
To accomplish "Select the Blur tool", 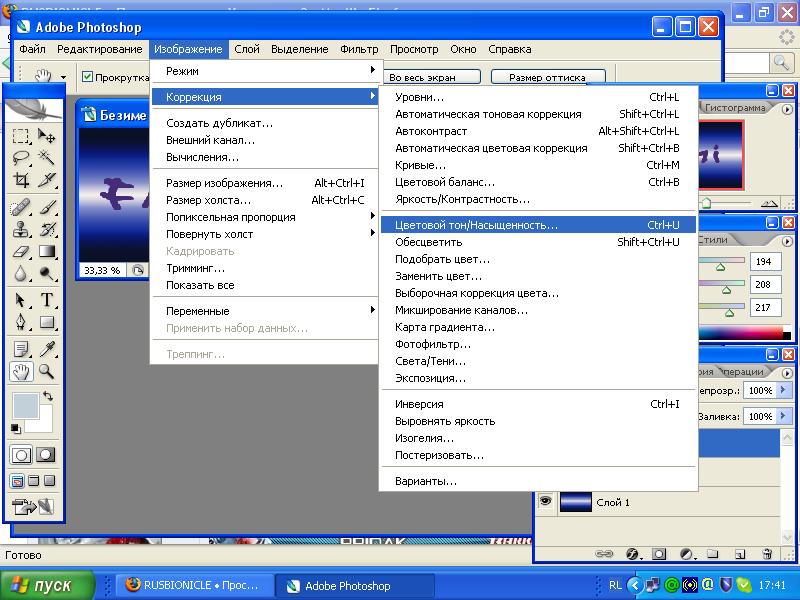I will 21,274.
